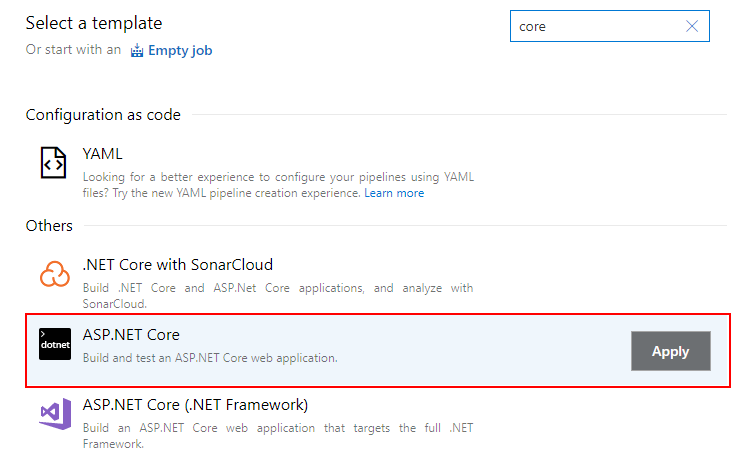The width and height of the screenshot is (748, 471).
Task: Clear the search box with X icon
Action: (692, 27)
